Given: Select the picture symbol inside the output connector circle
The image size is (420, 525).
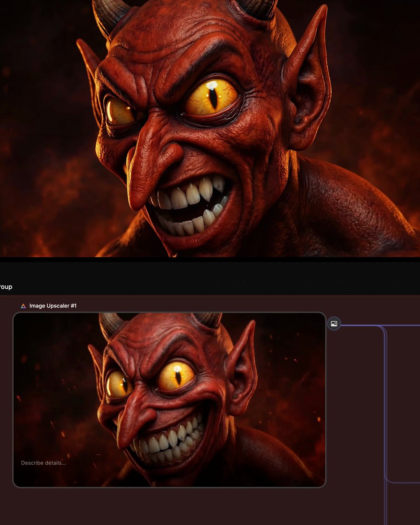Looking at the screenshot, I should coord(334,324).
